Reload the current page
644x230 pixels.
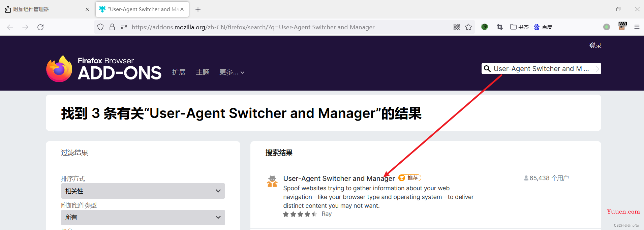click(40, 27)
